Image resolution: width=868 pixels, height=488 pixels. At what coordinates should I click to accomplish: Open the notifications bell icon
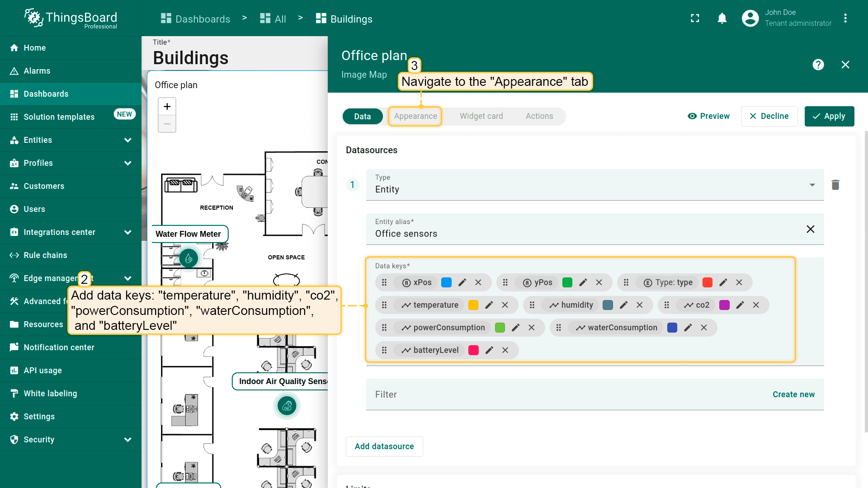[x=722, y=19]
